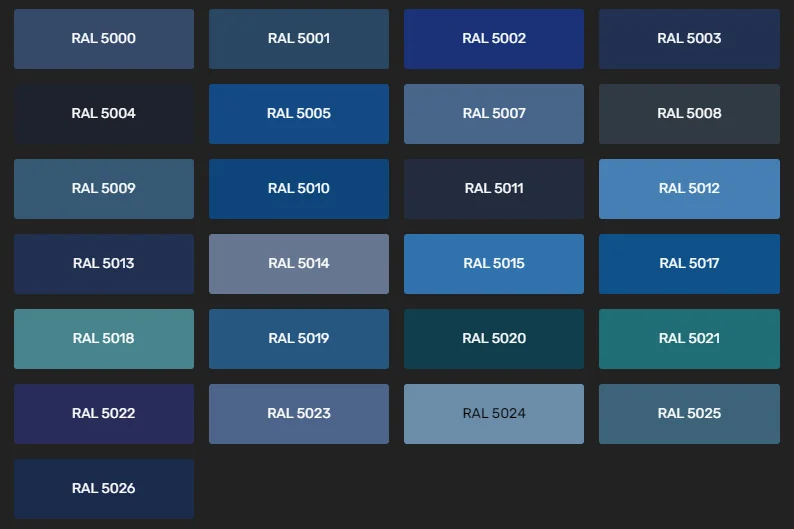
Task: Click the RAL 5003 swatch
Action: [689, 38]
